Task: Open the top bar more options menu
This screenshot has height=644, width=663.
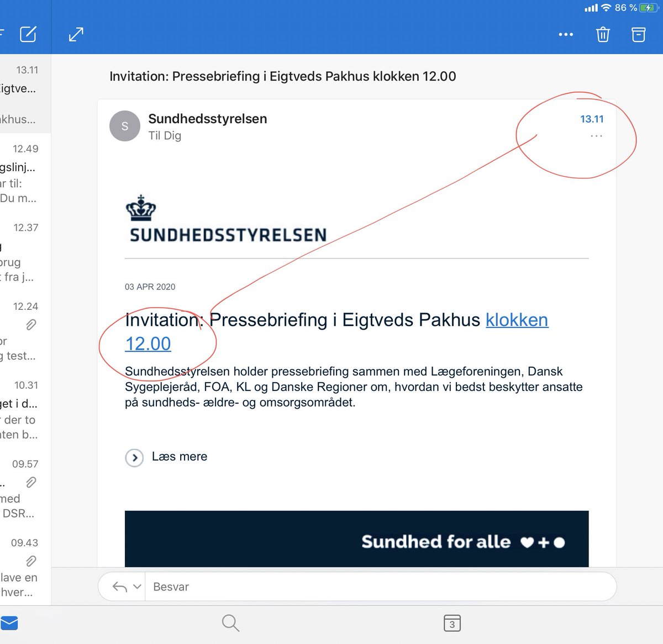Action: (x=566, y=34)
